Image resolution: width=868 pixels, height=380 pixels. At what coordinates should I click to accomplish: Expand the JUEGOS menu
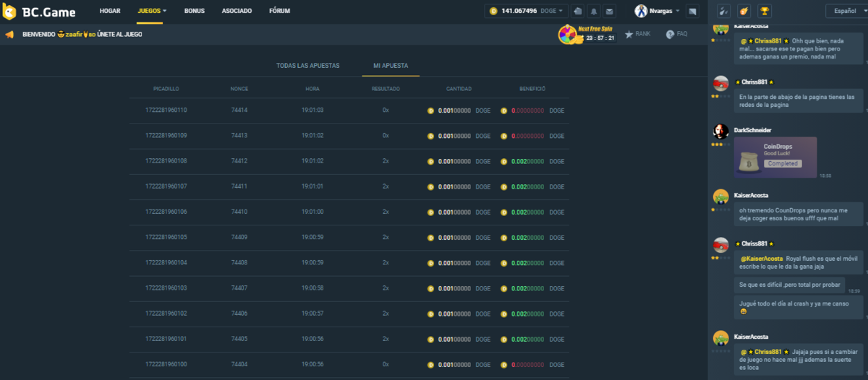pos(152,12)
